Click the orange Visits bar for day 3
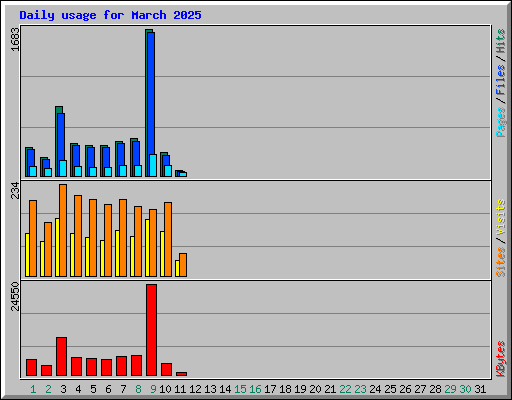This screenshot has height=400, width=512. (x=63, y=230)
